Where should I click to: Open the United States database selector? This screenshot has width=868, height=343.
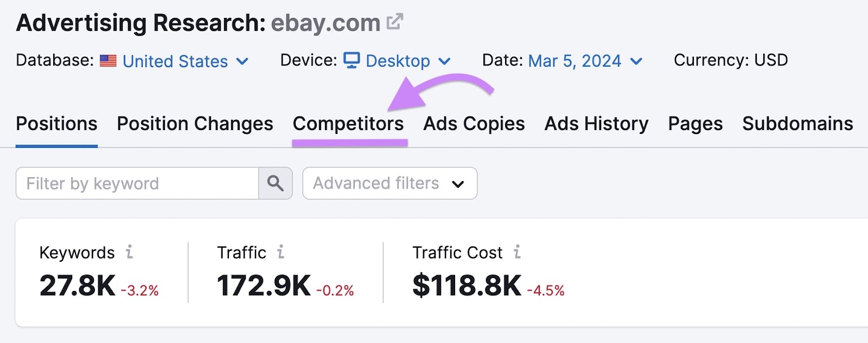tap(175, 61)
